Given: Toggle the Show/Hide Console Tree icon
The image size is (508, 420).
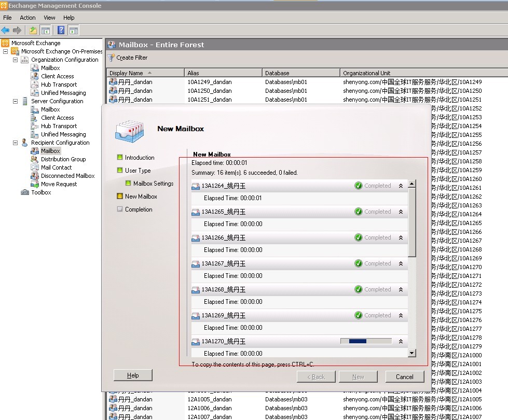Looking at the screenshot, I should (45, 31).
